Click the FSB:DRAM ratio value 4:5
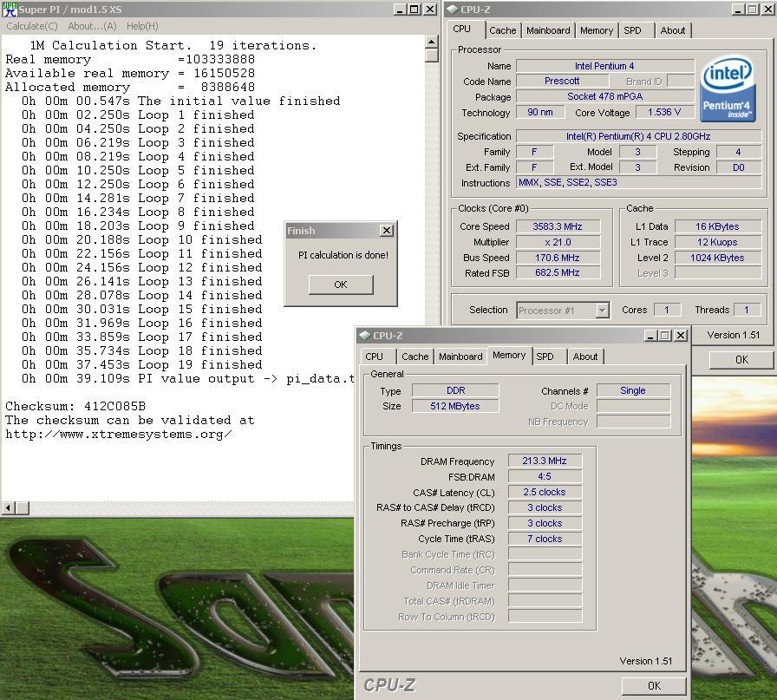The height and width of the screenshot is (700, 777). click(545, 477)
